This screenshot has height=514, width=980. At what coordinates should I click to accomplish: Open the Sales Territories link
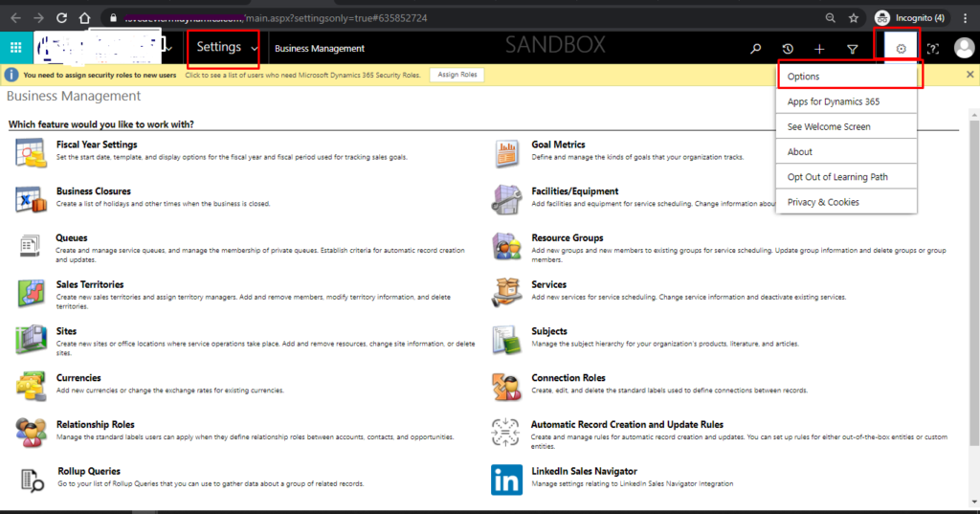coord(90,284)
